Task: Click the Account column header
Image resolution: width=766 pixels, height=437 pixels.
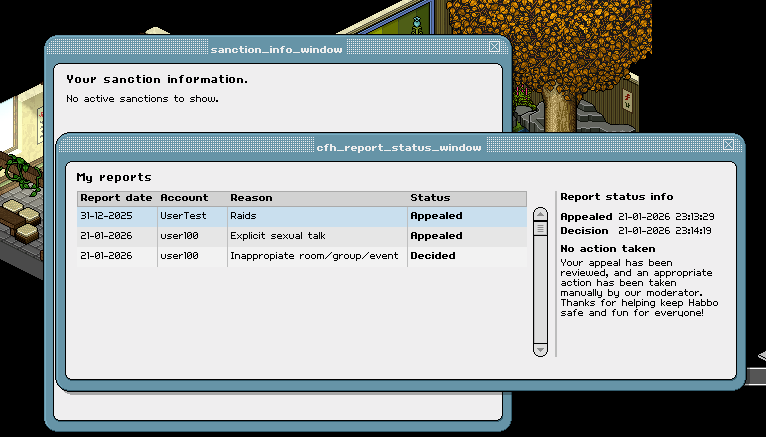Action: pos(184,198)
